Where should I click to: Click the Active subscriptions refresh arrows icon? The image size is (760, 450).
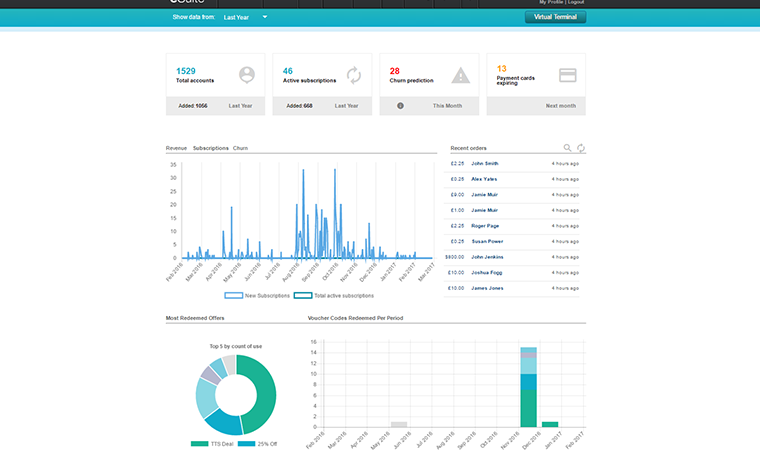click(353, 75)
